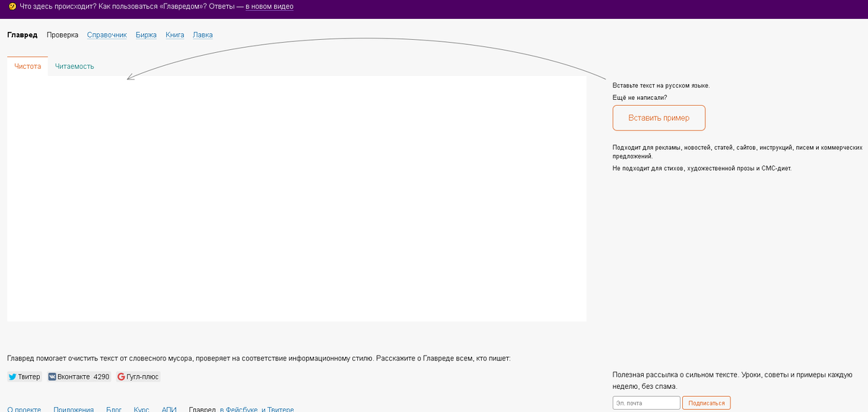Screen dimensions: 868x412
Task: Share via the Гугл-плюс button
Action: click(138, 377)
